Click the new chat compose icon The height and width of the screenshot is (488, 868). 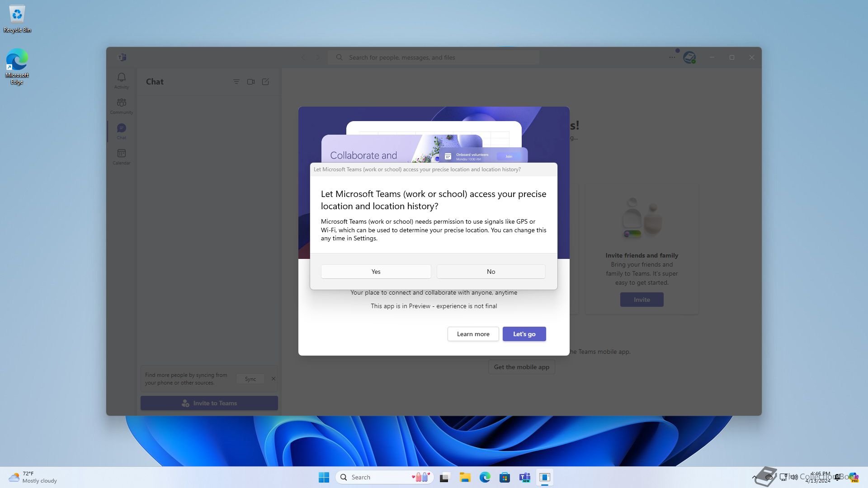[x=265, y=82]
